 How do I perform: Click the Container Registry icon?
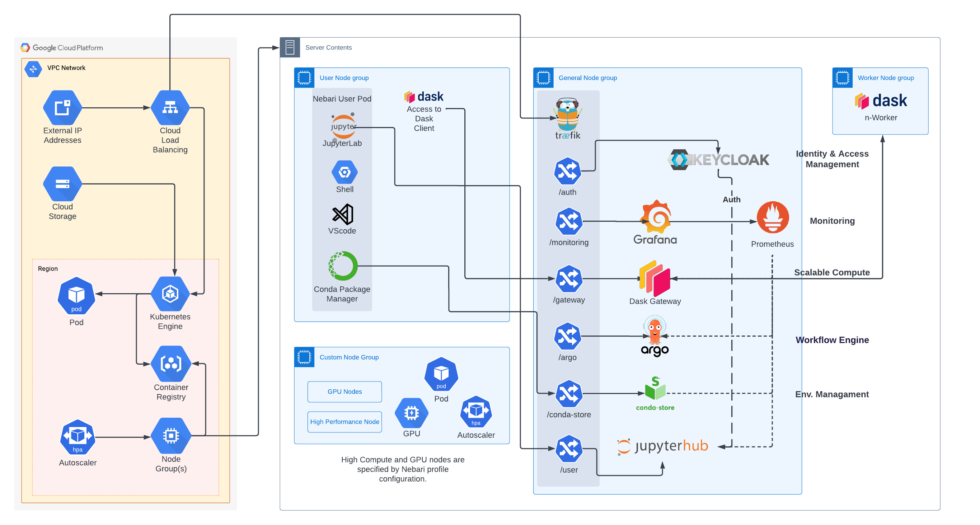click(170, 364)
